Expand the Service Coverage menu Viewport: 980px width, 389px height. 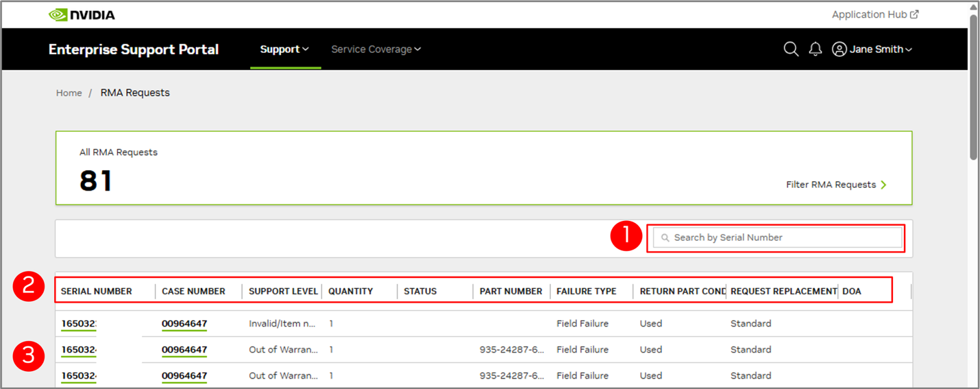click(x=376, y=49)
